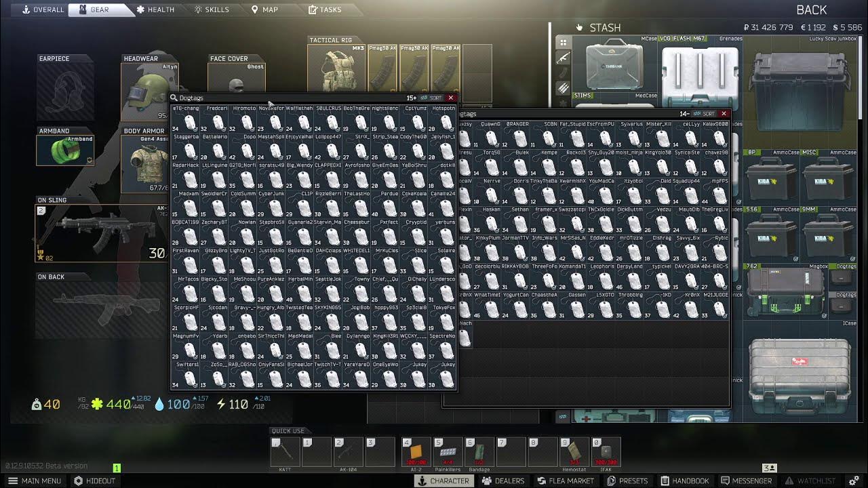Go to the Hideout
The image size is (868, 488).
95,481
